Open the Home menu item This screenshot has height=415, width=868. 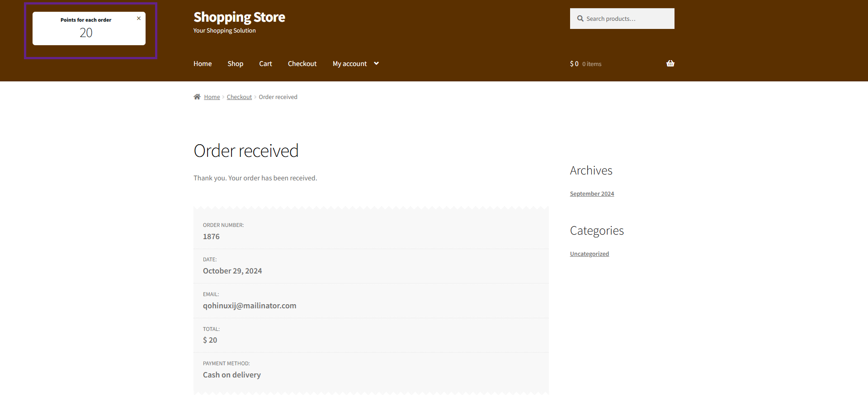click(203, 64)
